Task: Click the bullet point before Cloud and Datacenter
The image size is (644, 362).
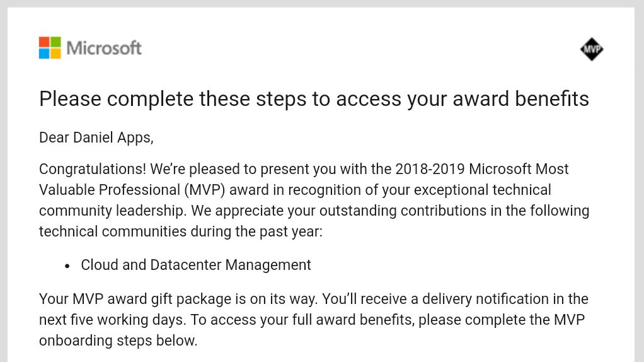Action: [67, 266]
